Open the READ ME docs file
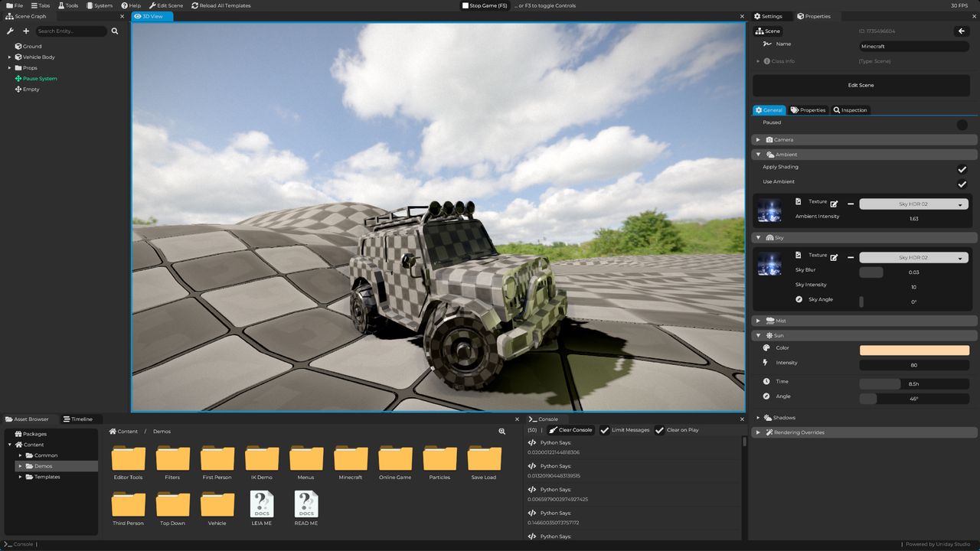Screen dimensions: 980x551 (x=305, y=508)
